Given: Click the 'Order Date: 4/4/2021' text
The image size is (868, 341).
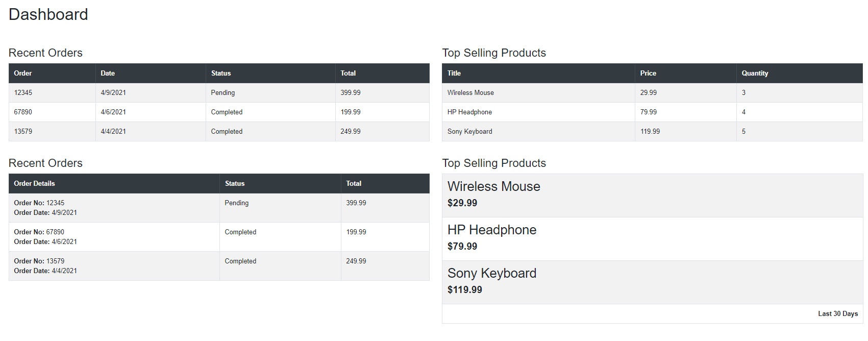Looking at the screenshot, I should (45, 271).
